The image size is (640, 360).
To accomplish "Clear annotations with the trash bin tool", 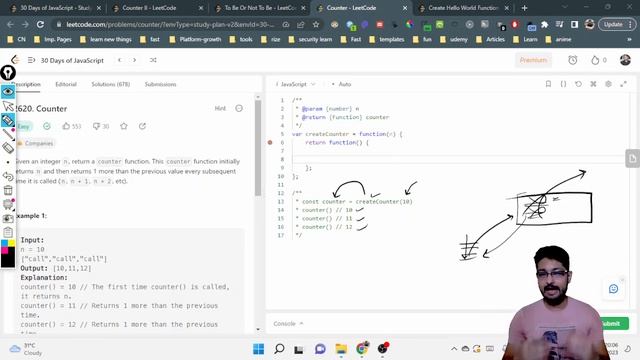I will pyautogui.click(x=8, y=190).
